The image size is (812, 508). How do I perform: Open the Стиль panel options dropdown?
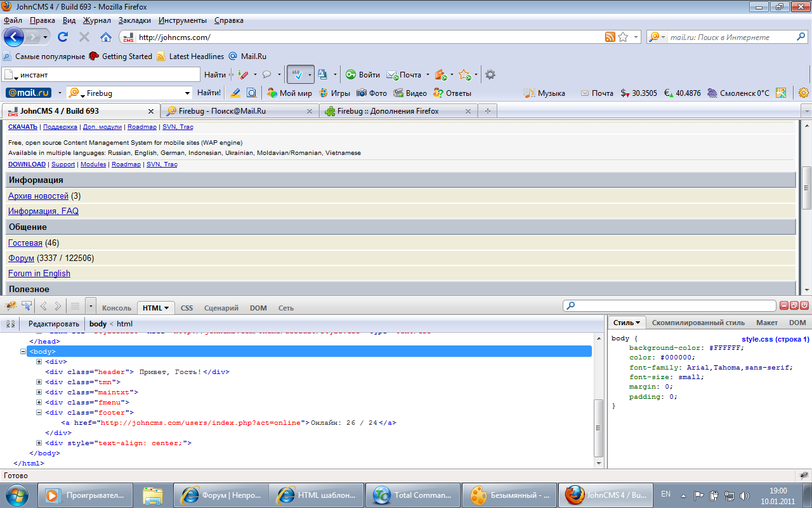click(x=627, y=323)
